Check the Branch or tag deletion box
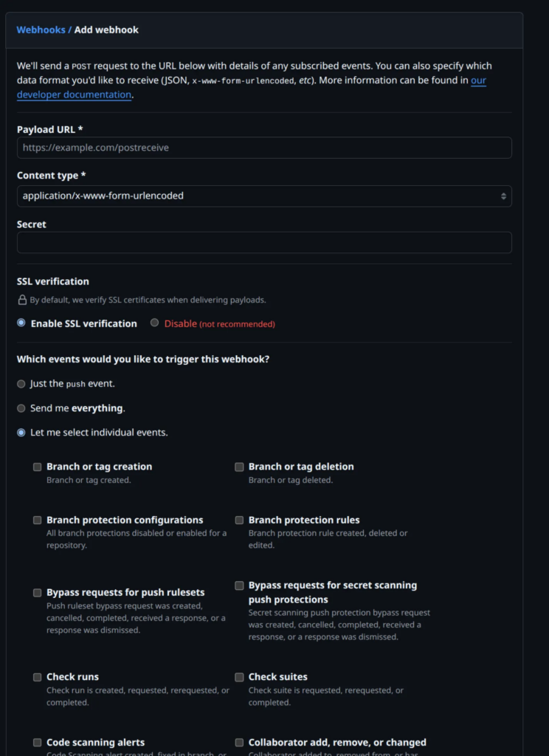 point(239,467)
